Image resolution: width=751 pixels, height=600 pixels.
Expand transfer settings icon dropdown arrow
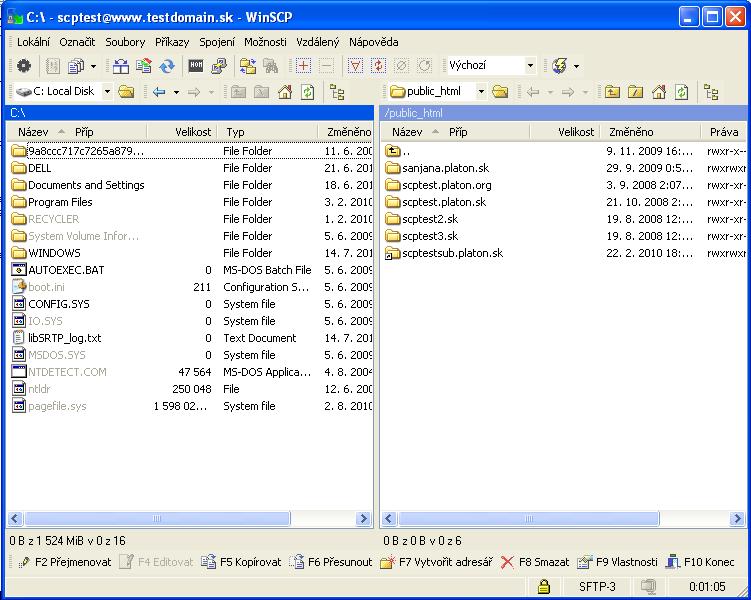[93, 66]
